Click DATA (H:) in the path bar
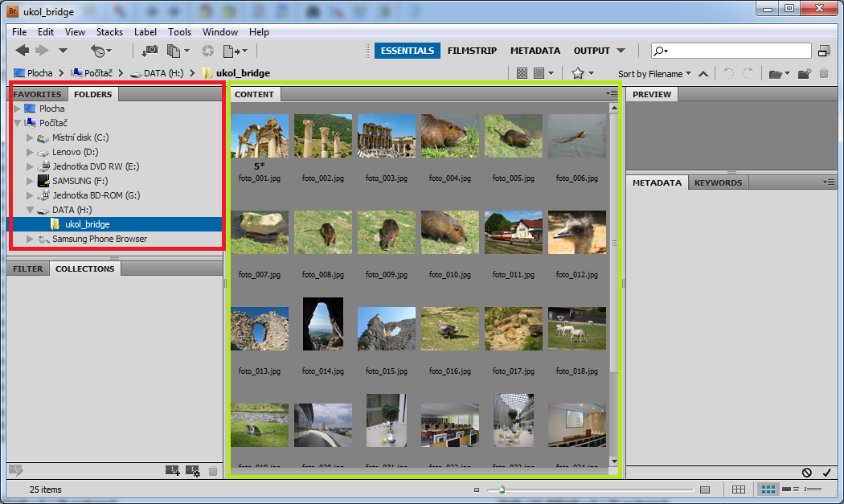The image size is (844, 504). 163,73
